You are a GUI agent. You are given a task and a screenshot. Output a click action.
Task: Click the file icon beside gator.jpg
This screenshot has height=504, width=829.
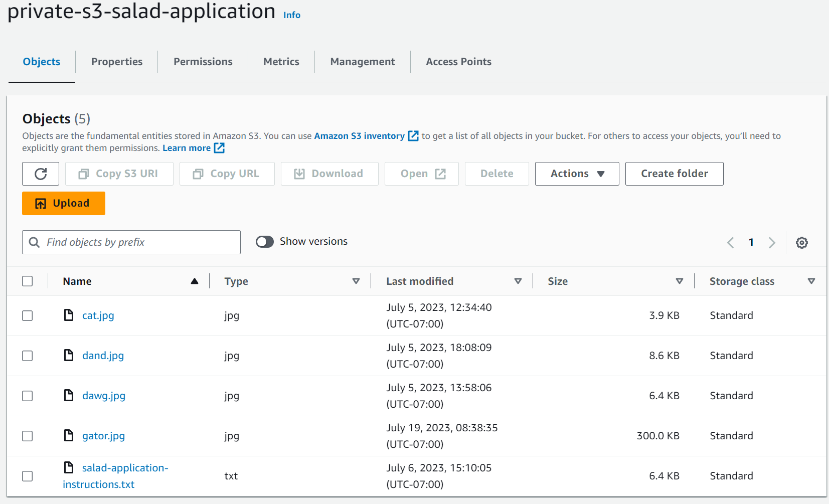tap(69, 435)
